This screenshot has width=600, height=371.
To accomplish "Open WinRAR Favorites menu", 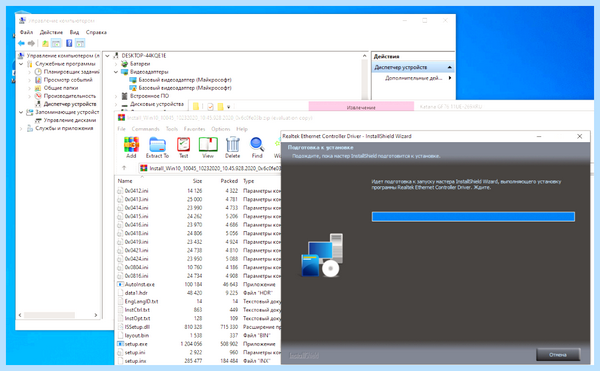I will pyautogui.click(x=194, y=129).
